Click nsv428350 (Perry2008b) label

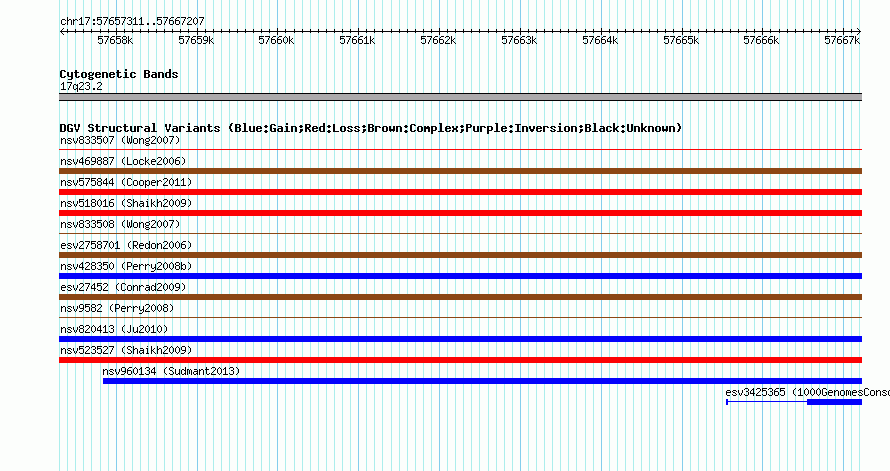point(126,266)
